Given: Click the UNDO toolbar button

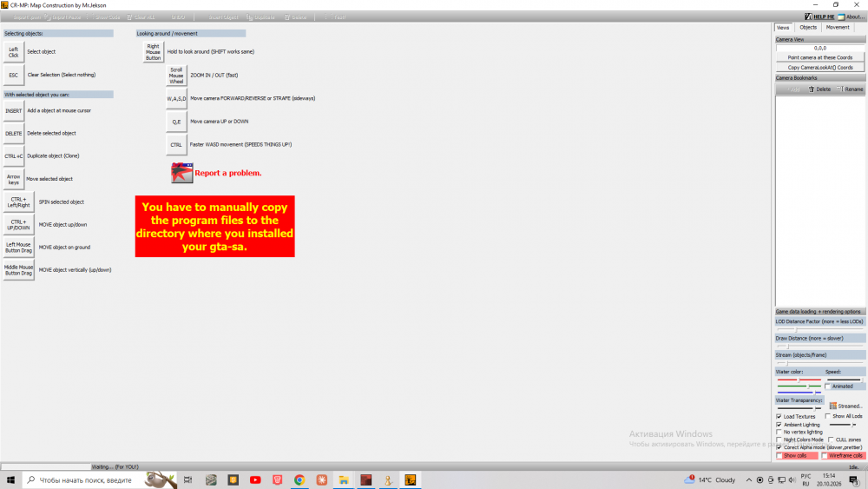Looking at the screenshot, I should (x=178, y=17).
